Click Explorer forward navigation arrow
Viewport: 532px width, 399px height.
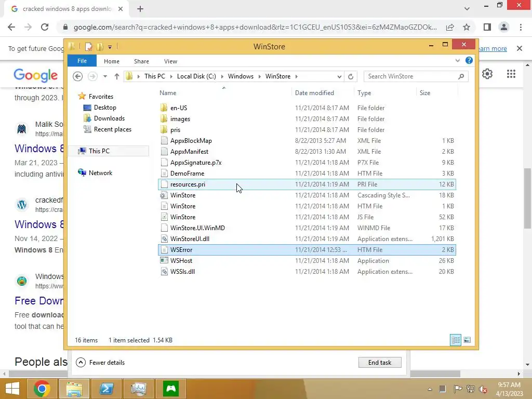(92, 76)
